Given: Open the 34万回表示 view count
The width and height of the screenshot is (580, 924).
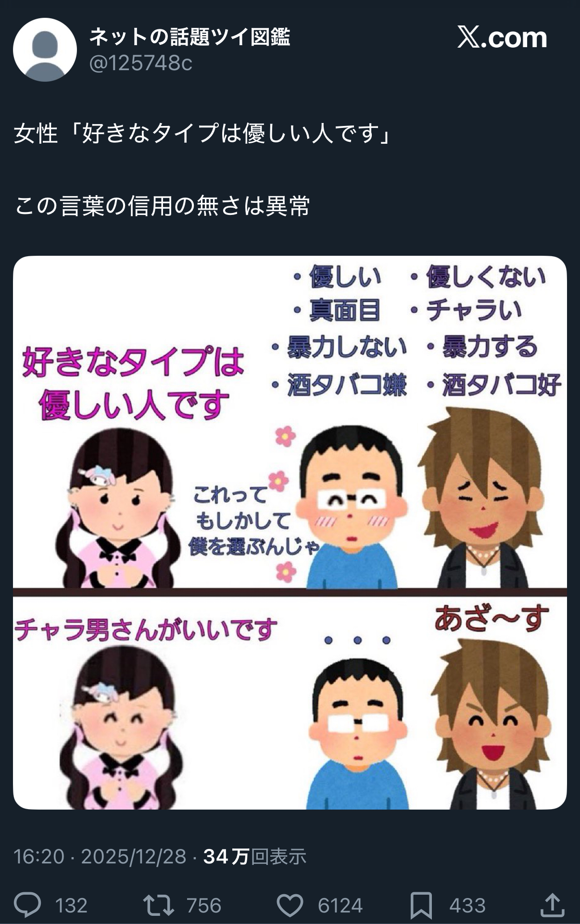Looking at the screenshot, I should pyautogui.click(x=255, y=856).
